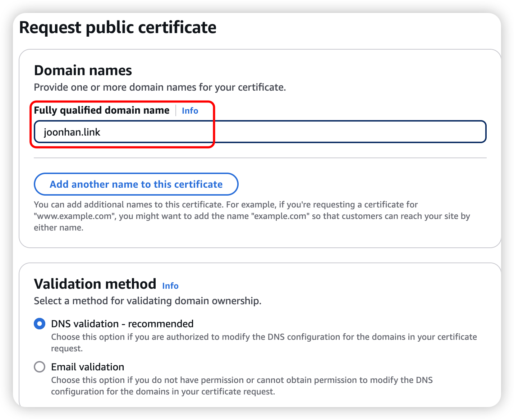514x420 pixels.
Task: Click the 'Email validation' label text
Action: (88, 367)
